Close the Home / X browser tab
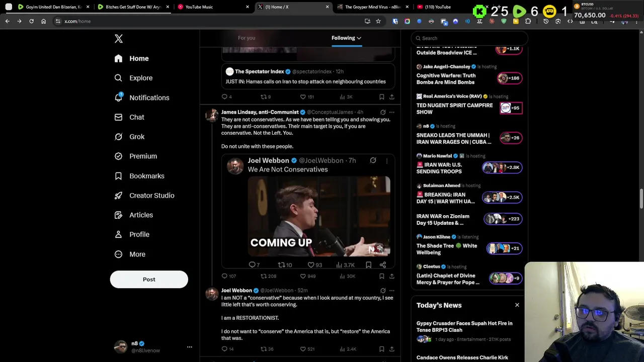Image resolution: width=644 pixels, height=362 pixels. click(328, 7)
